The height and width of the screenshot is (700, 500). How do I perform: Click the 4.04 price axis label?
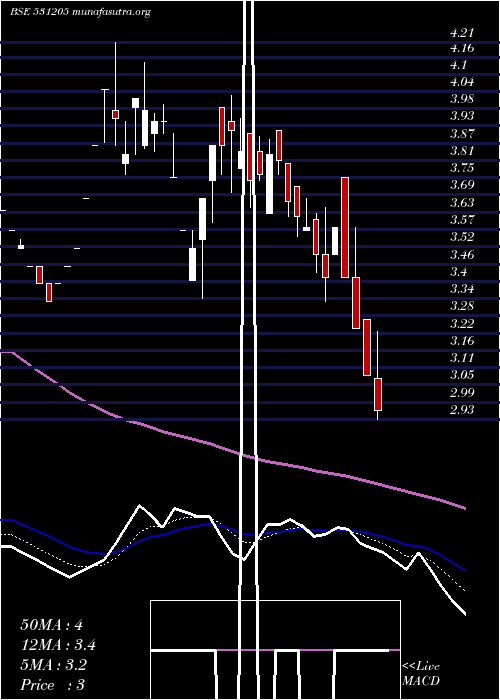462,82
